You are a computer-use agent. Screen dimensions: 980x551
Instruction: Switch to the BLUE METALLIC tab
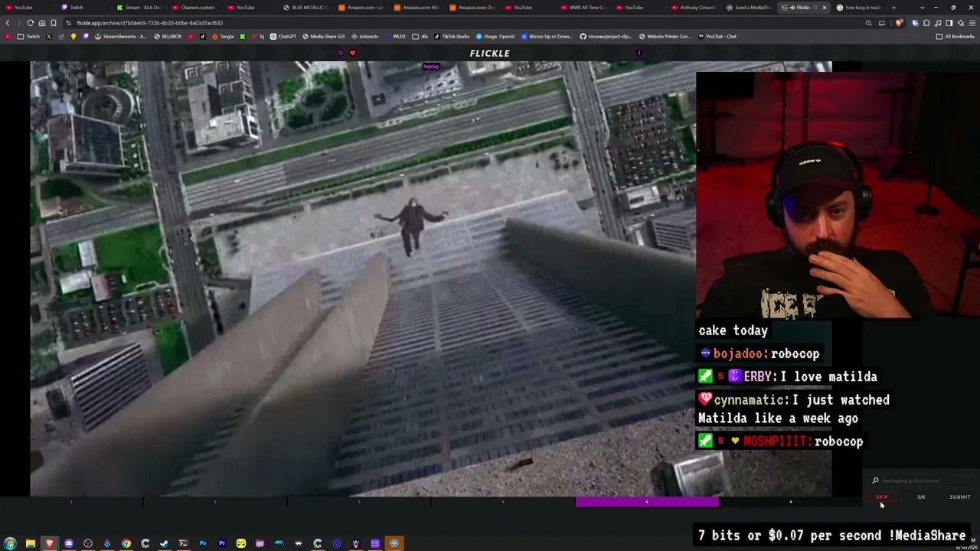pos(305,8)
